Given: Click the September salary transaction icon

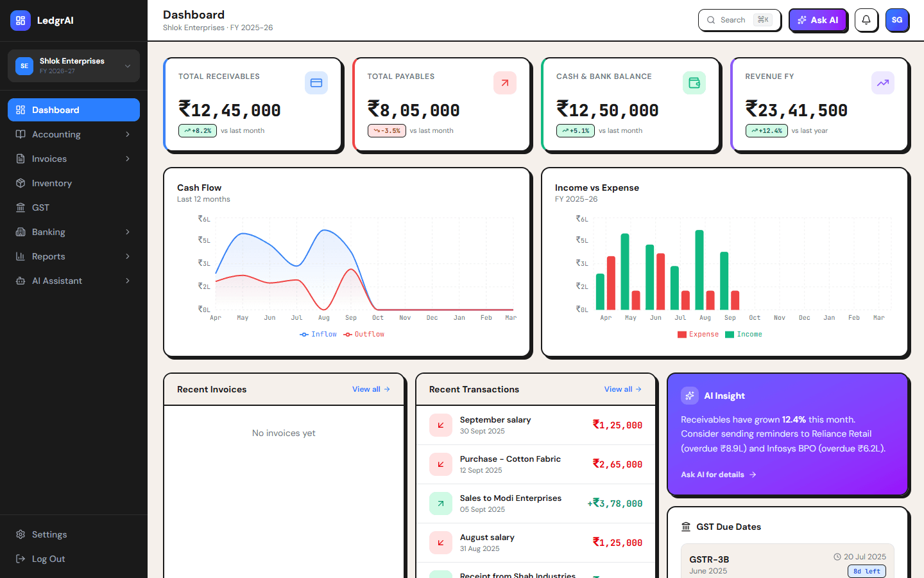Looking at the screenshot, I should 441,425.
